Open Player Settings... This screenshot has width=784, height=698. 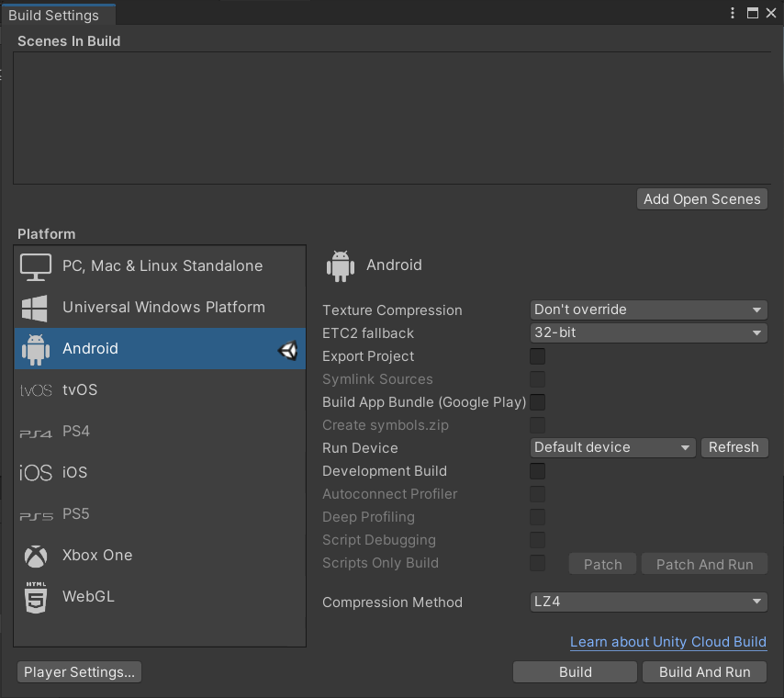pyautogui.click(x=80, y=672)
